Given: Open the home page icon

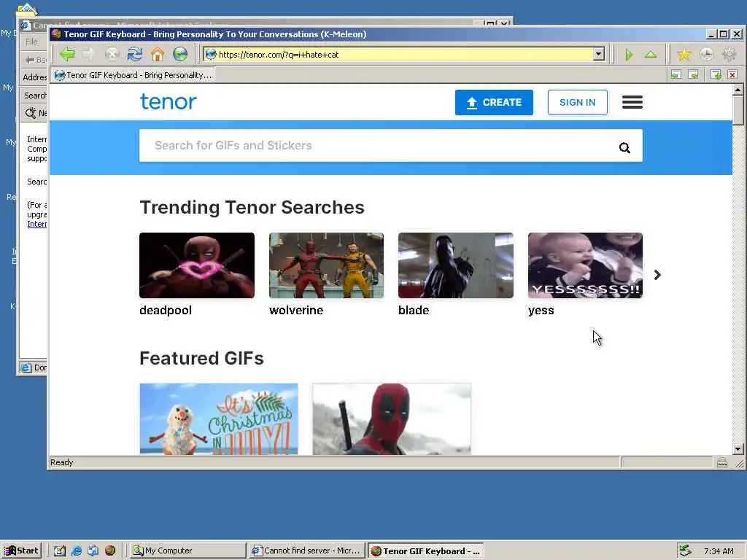Looking at the screenshot, I should coord(158,54).
